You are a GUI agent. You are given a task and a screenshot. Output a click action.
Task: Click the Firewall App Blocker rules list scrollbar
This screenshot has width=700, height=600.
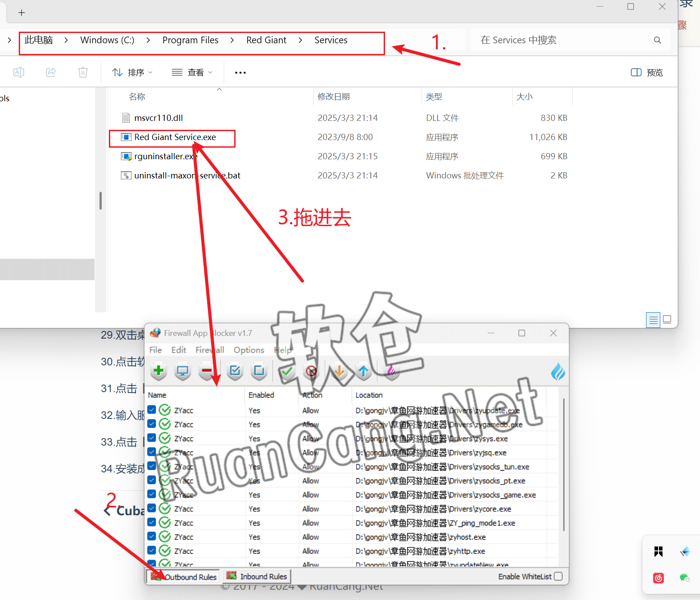pos(564,464)
